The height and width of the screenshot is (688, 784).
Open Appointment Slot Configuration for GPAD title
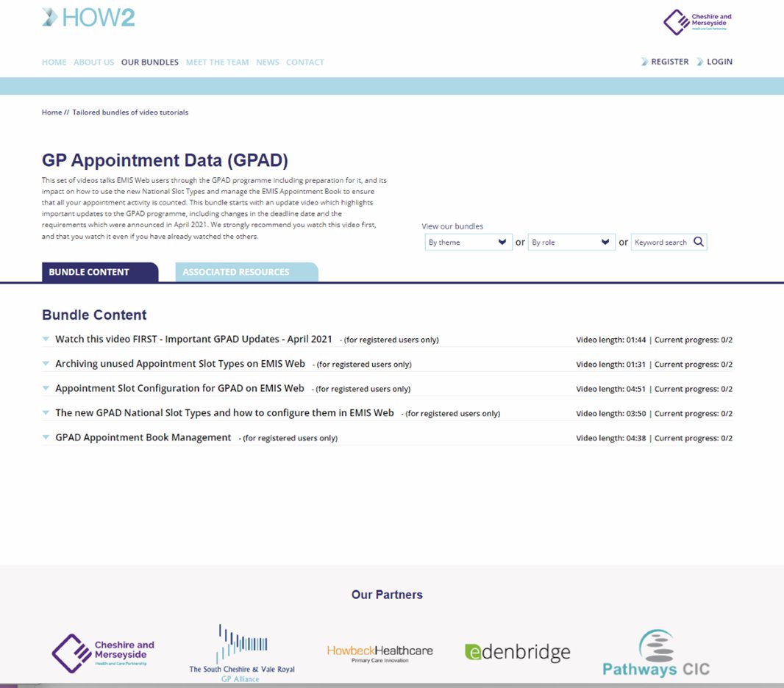[x=179, y=388]
